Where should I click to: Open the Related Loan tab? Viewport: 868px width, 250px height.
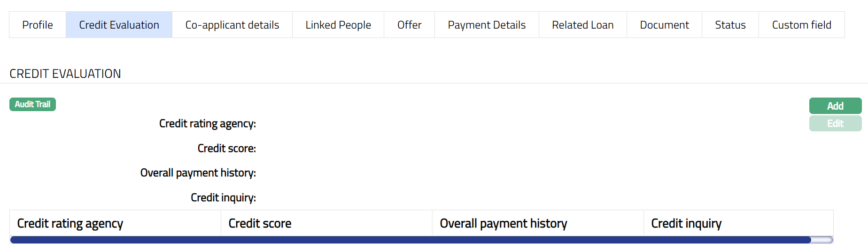(x=582, y=25)
